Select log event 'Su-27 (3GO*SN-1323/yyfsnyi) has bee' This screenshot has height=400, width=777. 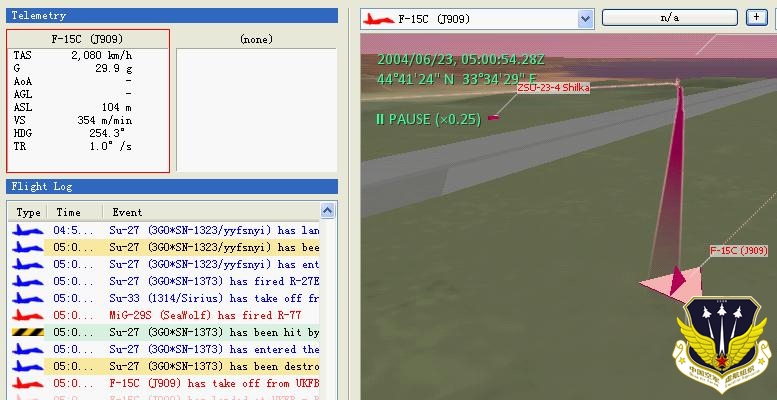pos(214,247)
